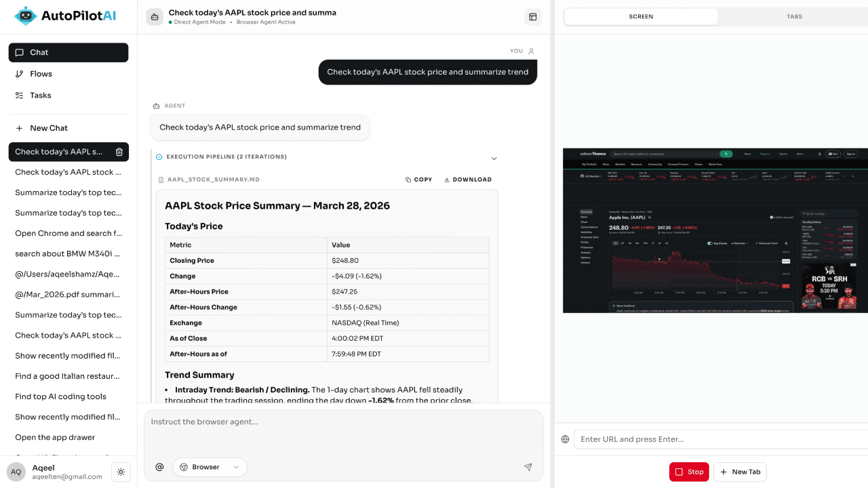This screenshot has height=488, width=868.
Task: Click the send message arrow icon
Action: tap(528, 467)
